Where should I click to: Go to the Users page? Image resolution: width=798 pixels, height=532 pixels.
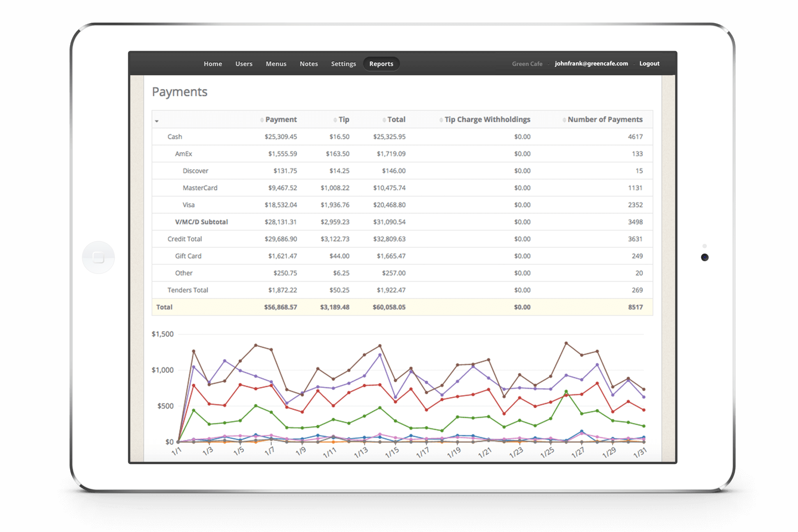pos(244,64)
